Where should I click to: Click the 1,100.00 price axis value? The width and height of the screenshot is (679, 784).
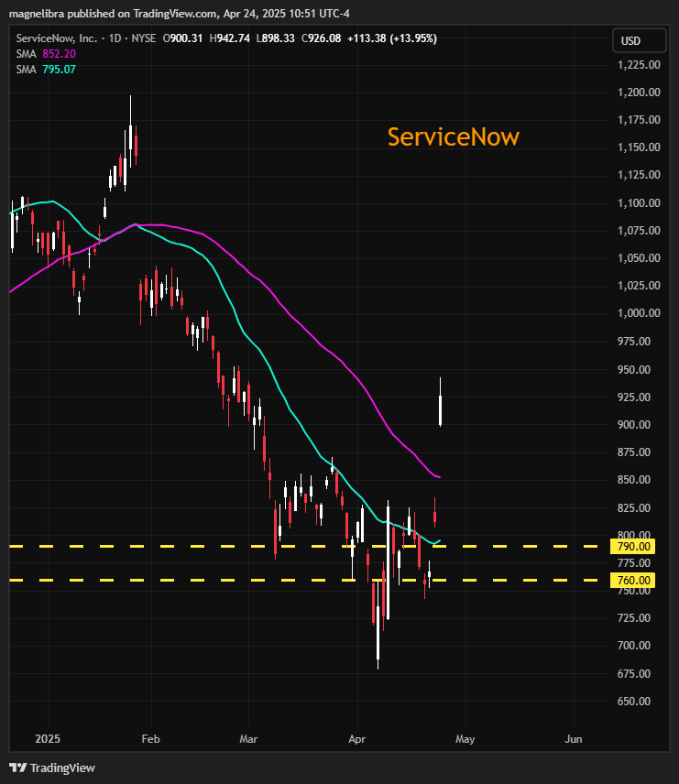(639, 203)
